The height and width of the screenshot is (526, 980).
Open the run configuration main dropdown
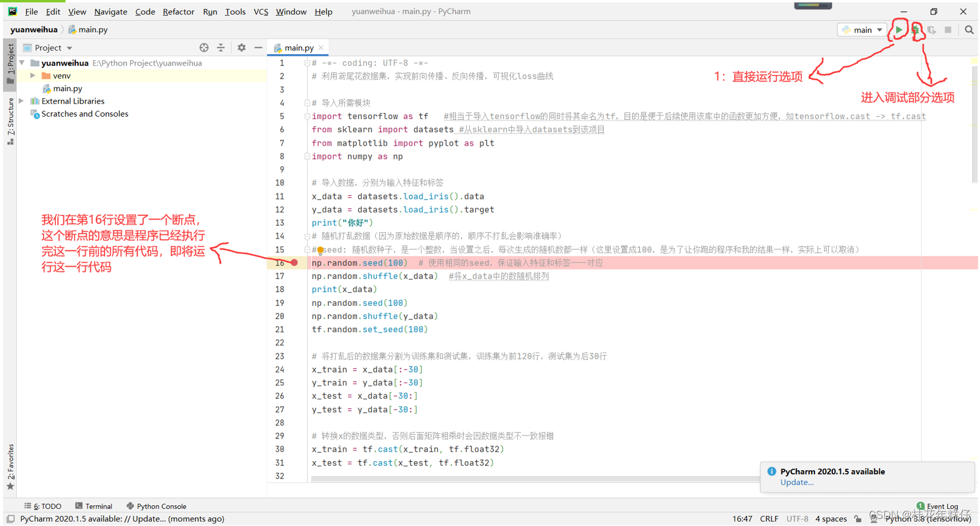click(x=862, y=30)
